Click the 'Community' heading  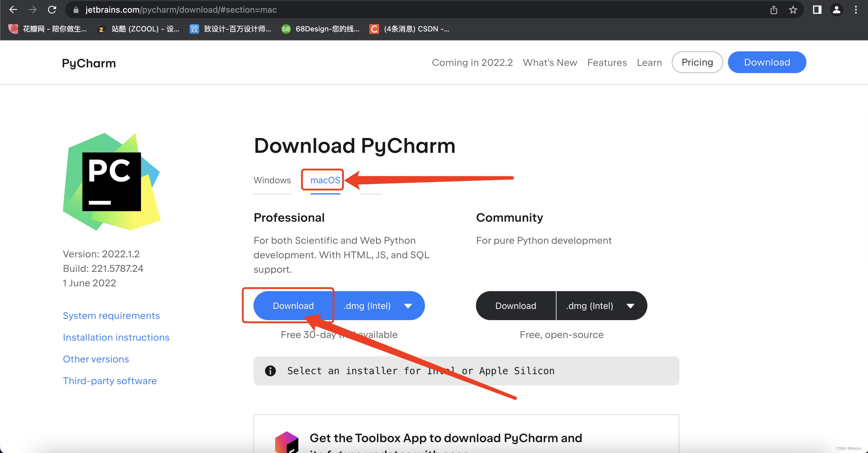pos(509,218)
